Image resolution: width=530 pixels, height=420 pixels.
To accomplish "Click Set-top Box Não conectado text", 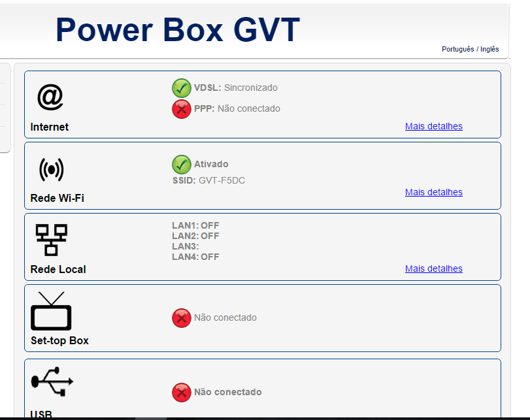I will coord(225,317).
